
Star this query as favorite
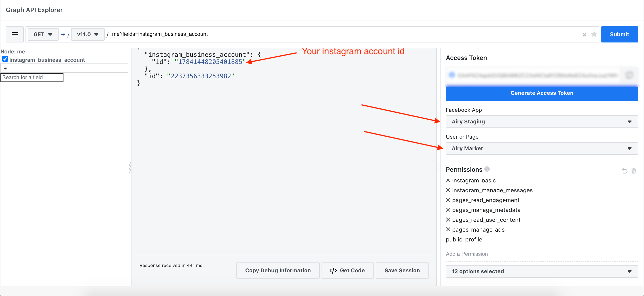[x=594, y=34]
